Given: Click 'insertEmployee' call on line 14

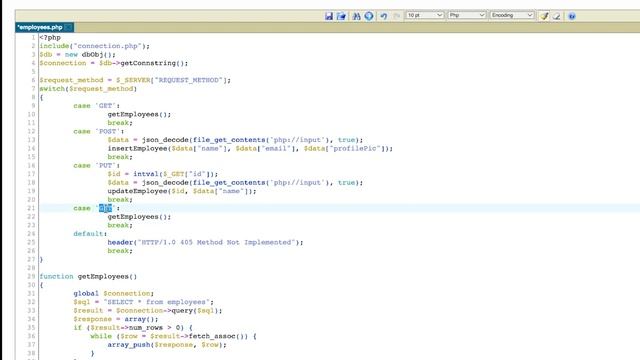Looking at the screenshot, I should 138,149.
